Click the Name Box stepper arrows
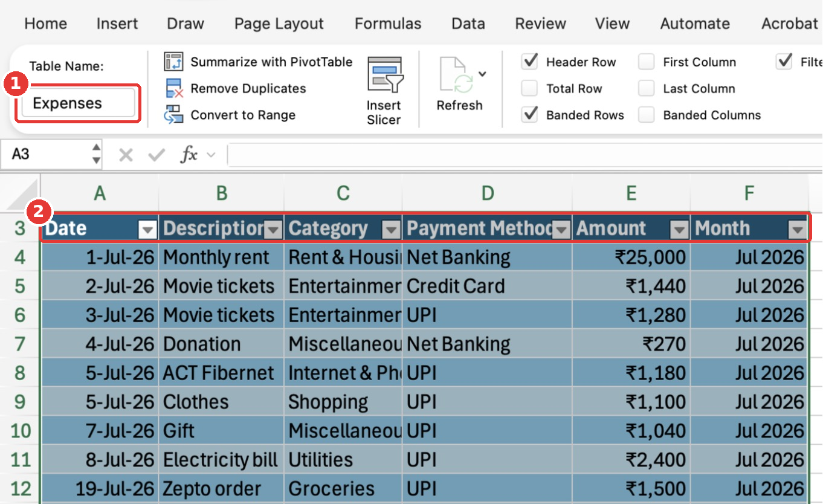The image size is (823, 504). [x=96, y=155]
